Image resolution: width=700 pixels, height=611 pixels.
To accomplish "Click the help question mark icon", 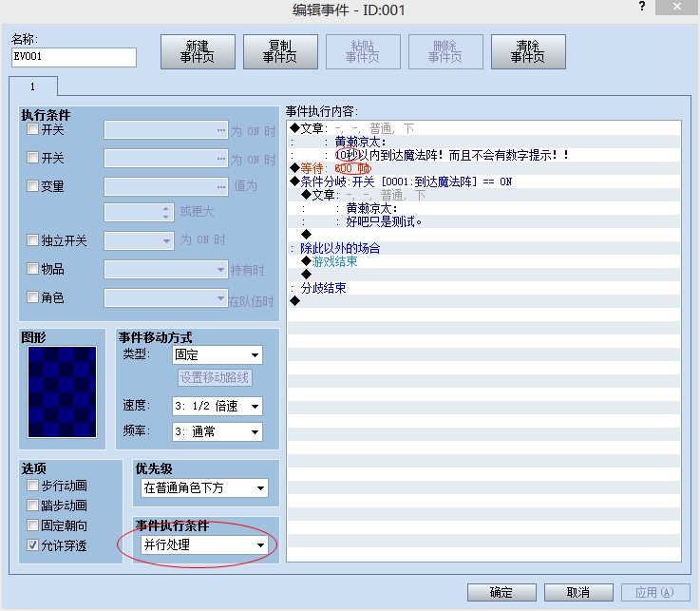I will [642, 7].
